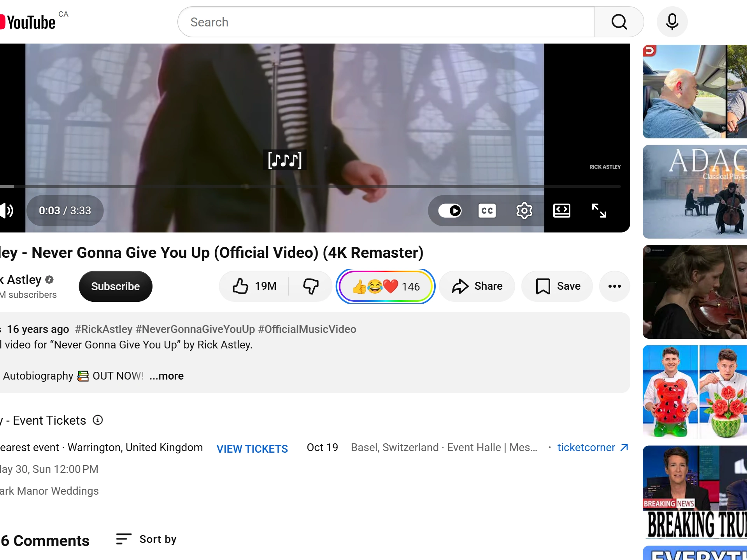
Task: Click the Rick Astley channel name
Action: 21,280
